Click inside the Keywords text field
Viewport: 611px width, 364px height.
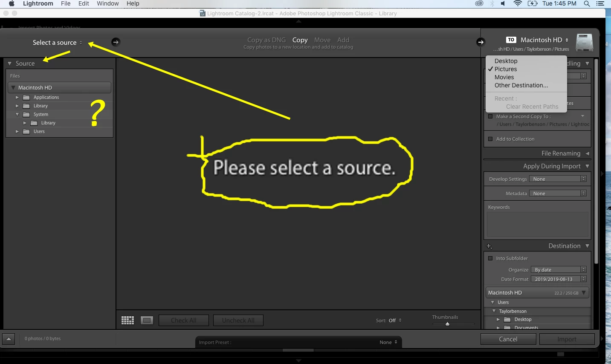(x=537, y=224)
